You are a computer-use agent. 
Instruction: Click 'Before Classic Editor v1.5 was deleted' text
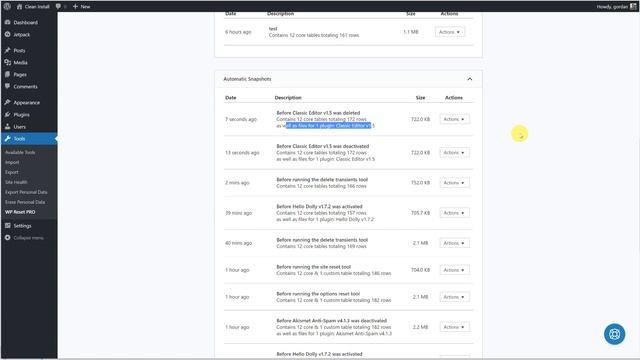point(318,113)
